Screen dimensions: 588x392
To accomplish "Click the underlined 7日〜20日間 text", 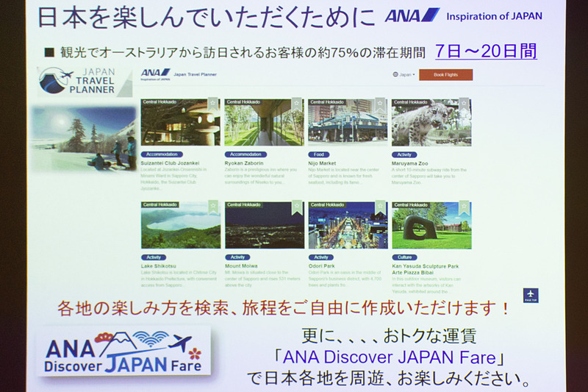I will point(486,51).
